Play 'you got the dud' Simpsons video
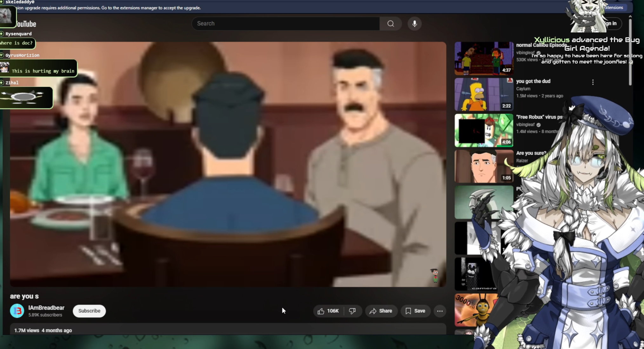 (483, 94)
